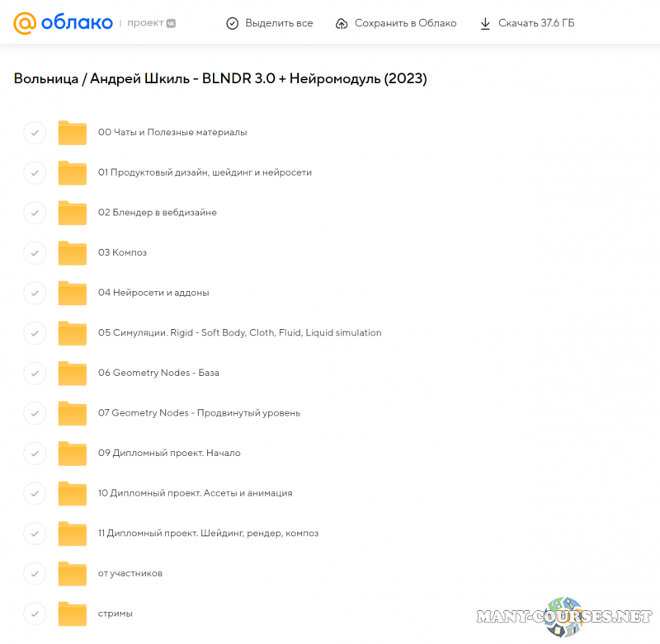Open the 04 Нейросети и аддоны folder icon

click(x=73, y=293)
